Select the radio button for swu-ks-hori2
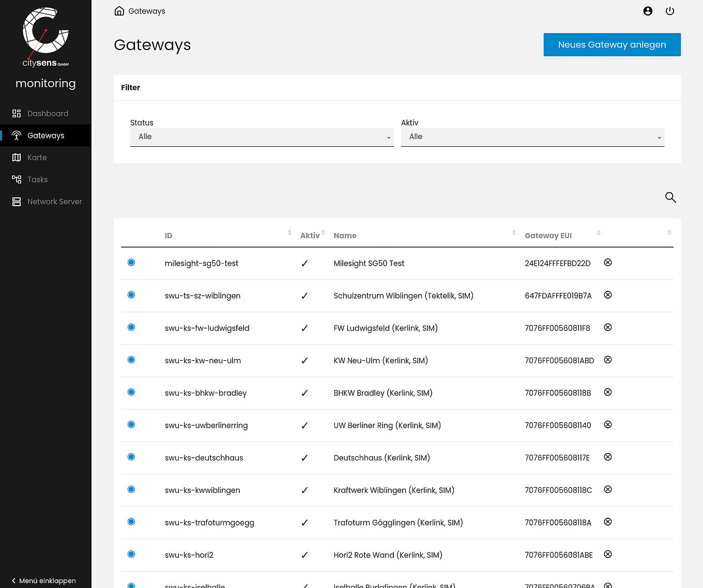703x588 pixels. 131,554
